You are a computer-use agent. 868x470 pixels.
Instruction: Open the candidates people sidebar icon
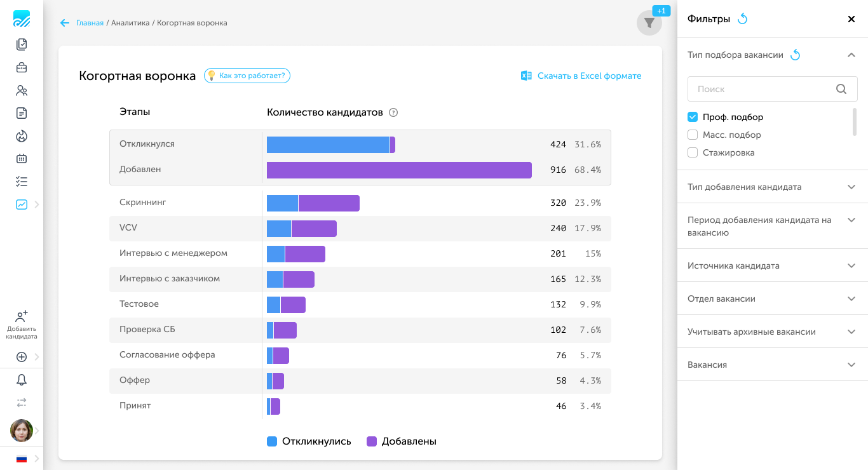click(22, 90)
